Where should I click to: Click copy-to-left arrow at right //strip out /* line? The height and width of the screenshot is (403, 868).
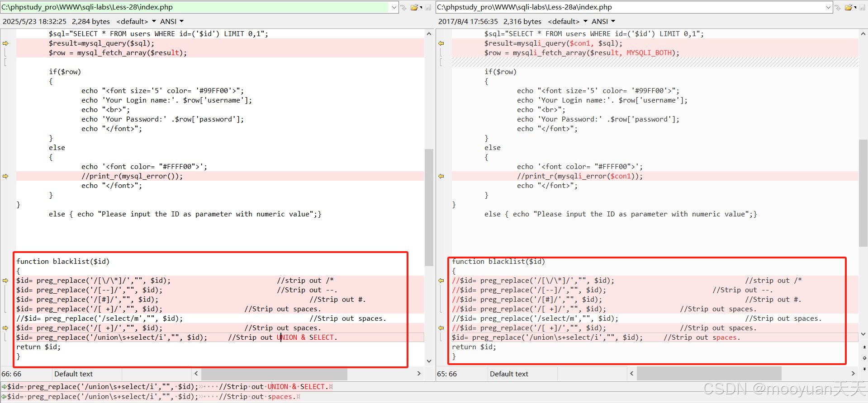coord(441,281)
